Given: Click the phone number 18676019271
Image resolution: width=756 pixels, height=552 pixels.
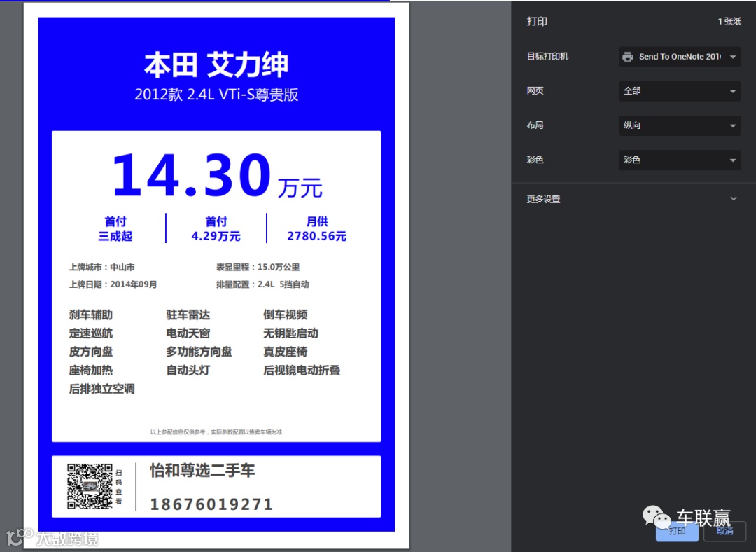Looking at the screenshot, I should pos(211,504).
